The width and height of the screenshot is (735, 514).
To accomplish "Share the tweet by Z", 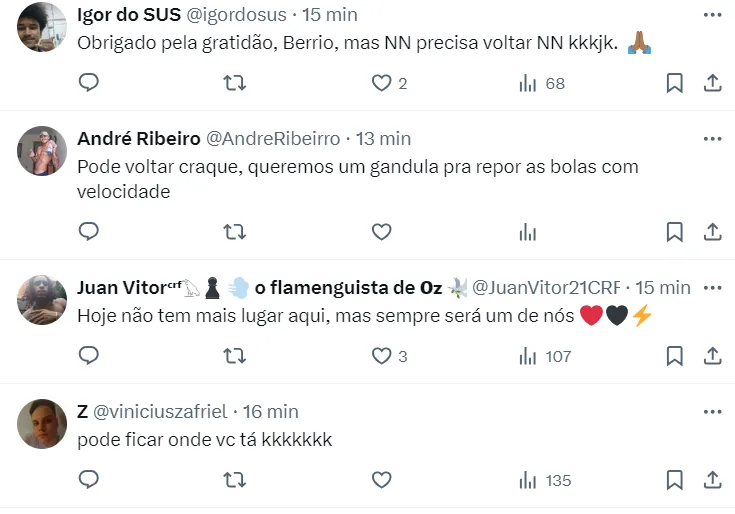I will [713, 480].
